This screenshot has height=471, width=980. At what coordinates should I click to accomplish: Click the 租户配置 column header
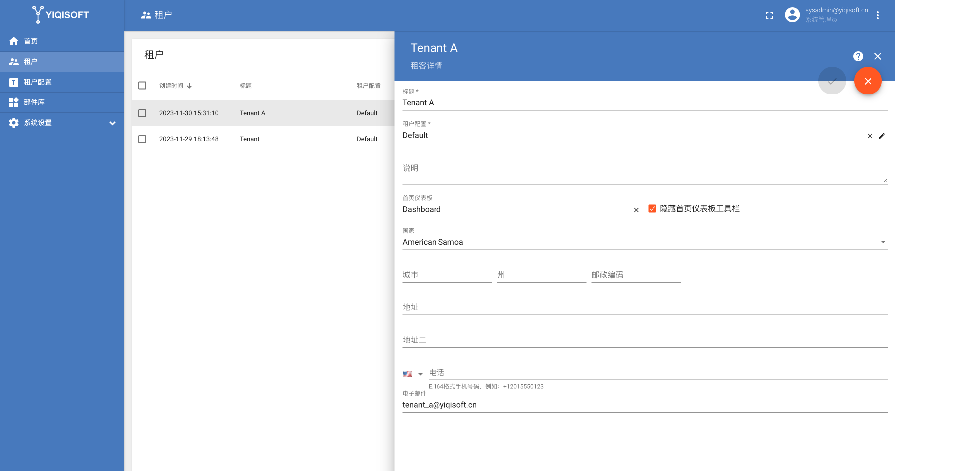[369, 86]
